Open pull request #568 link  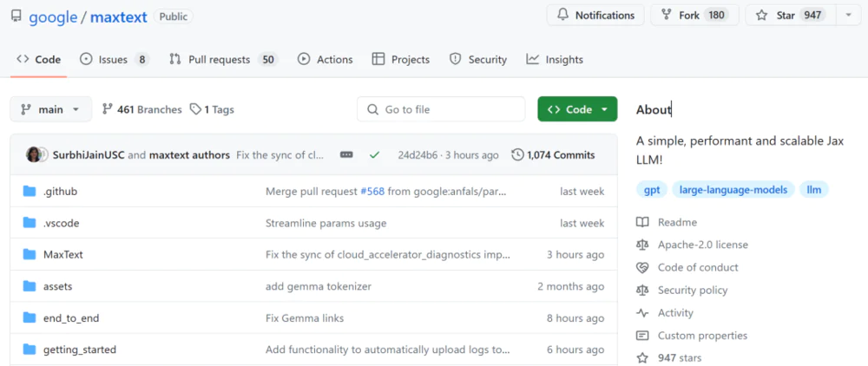pos(372,192)
